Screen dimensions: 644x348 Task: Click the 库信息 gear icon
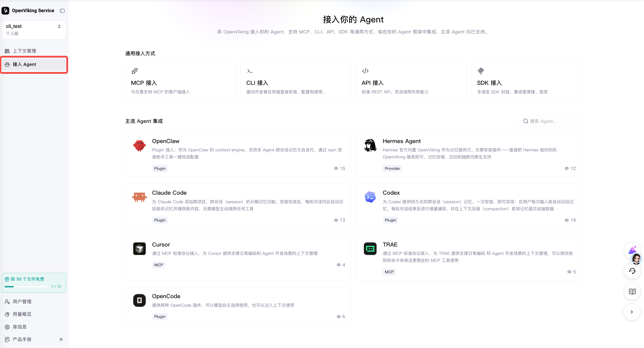tap(7, 327)
